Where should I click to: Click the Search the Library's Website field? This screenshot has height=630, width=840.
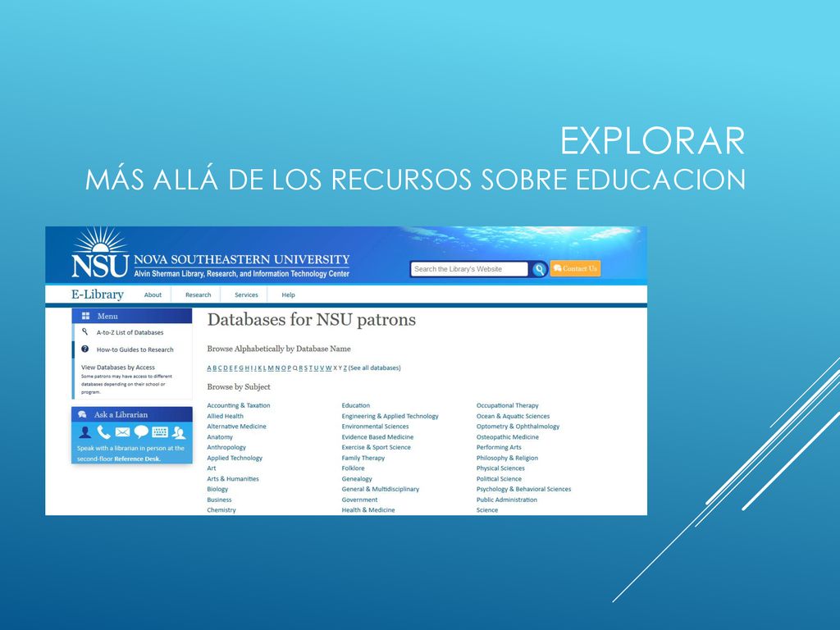[470, 269]
